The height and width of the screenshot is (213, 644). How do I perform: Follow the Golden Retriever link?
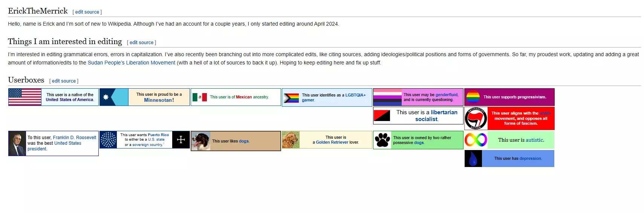tap(332, 142)
